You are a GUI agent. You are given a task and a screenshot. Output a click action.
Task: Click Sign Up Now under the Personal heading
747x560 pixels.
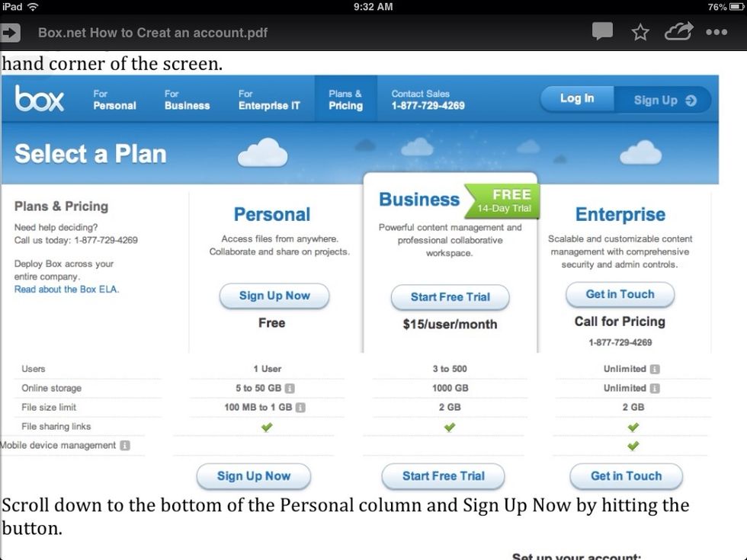(x=274, y=296)
